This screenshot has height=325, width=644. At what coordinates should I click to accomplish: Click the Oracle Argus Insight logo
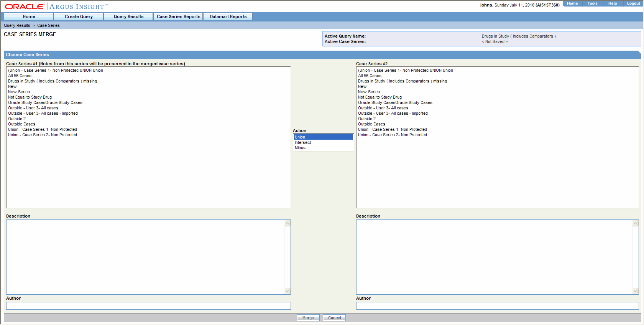(x=56, y=7)
